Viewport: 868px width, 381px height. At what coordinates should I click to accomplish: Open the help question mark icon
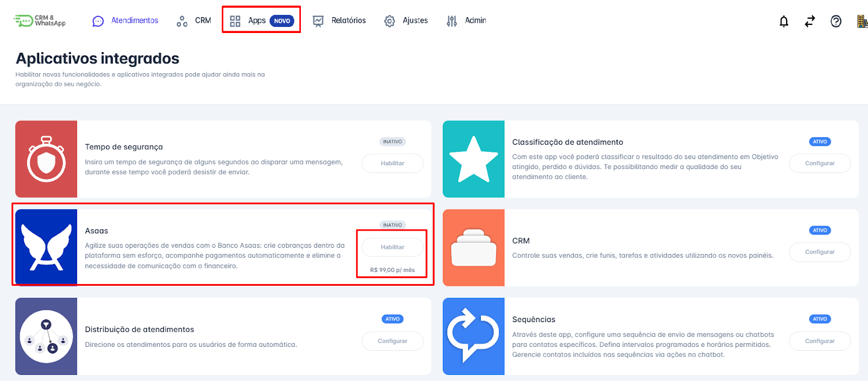coord(836,21)
